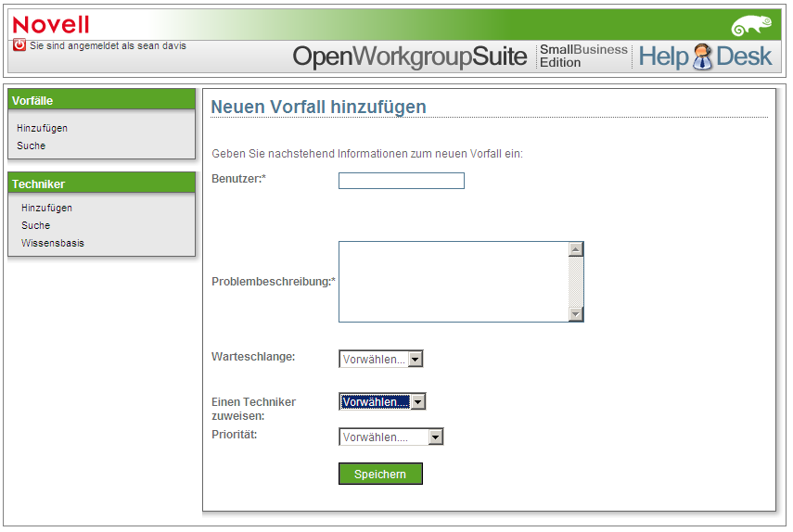Click the SmallBusiness Edition text
Viewport: 793px width, 532px height.
click(583, 57)
